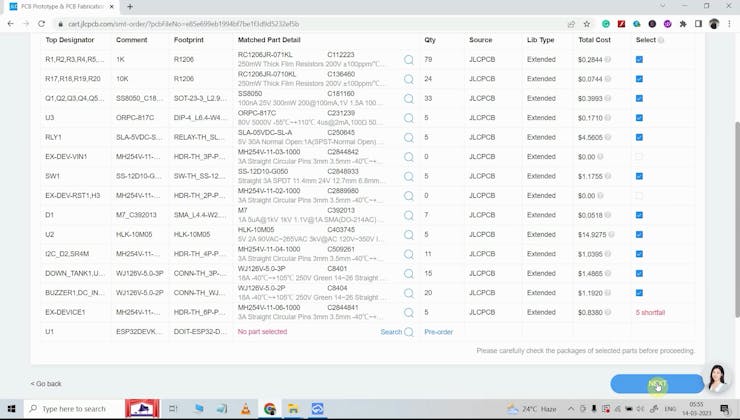Open a new browser tab

[x=130, y=7]
